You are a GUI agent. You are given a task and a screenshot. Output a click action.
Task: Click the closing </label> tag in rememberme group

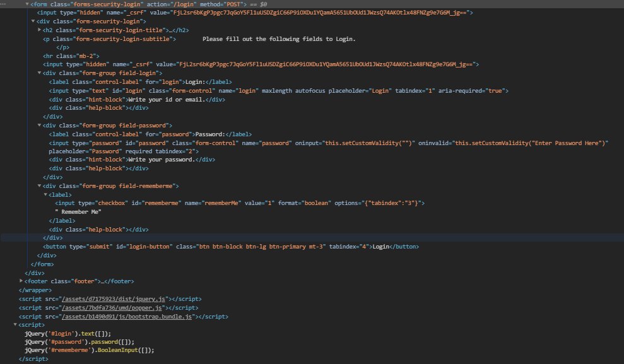(x=62, y=221)
